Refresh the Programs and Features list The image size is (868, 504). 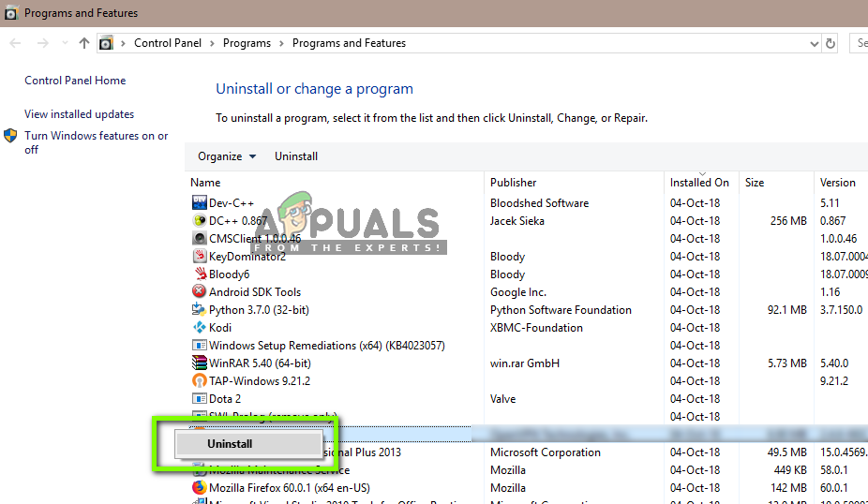(x=831, y=43)
